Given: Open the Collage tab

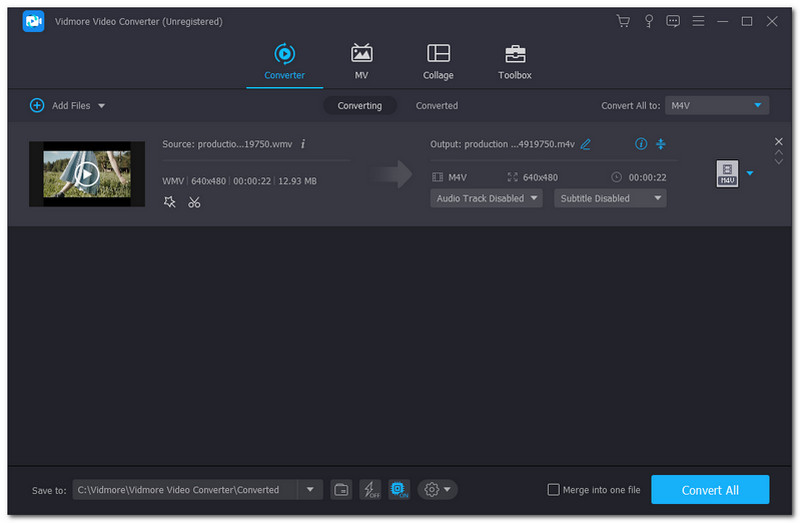Looking at the screenshot, I should tap(438, 61).
